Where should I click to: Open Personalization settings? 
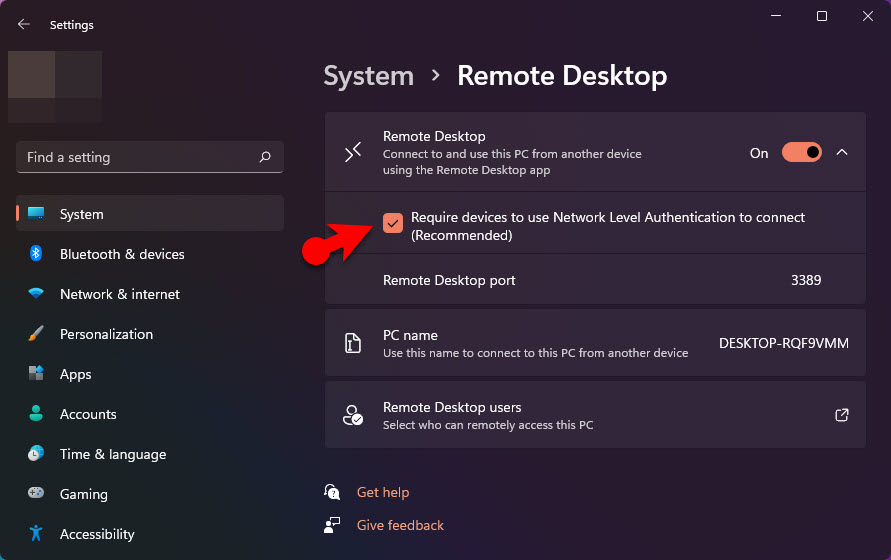tap(150, 334)
